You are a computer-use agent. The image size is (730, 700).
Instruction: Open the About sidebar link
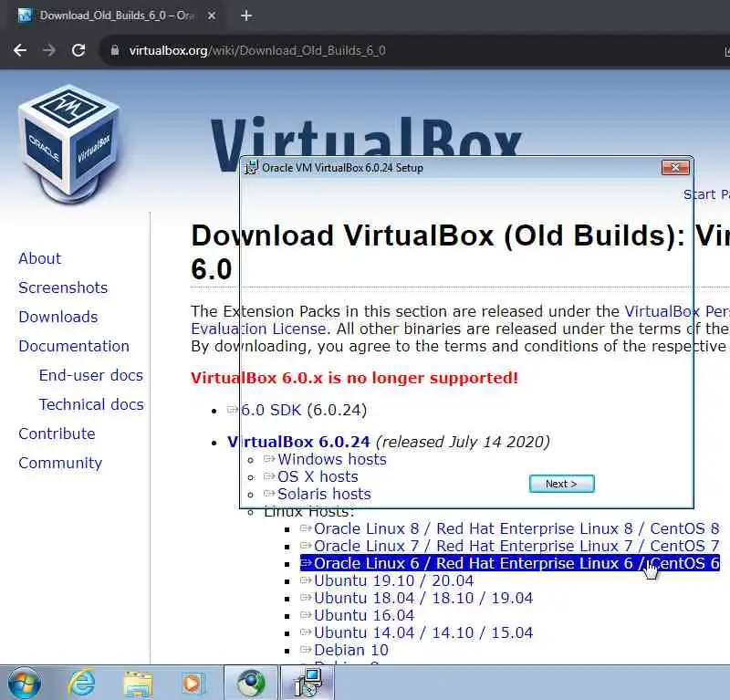39,258
